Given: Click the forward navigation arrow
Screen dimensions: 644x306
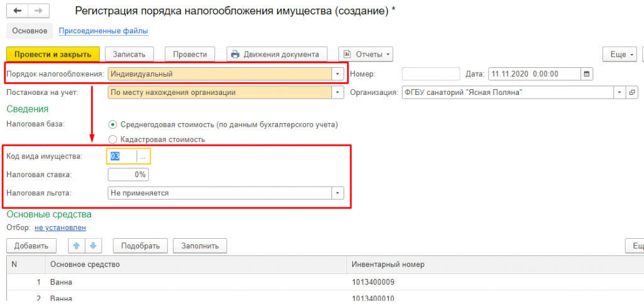Looking at the screenshot, I should point(38,11).
